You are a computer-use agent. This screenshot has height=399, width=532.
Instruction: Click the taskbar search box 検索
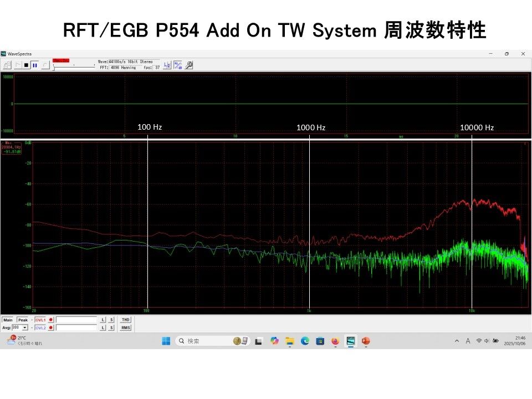(x=212, y=341)
